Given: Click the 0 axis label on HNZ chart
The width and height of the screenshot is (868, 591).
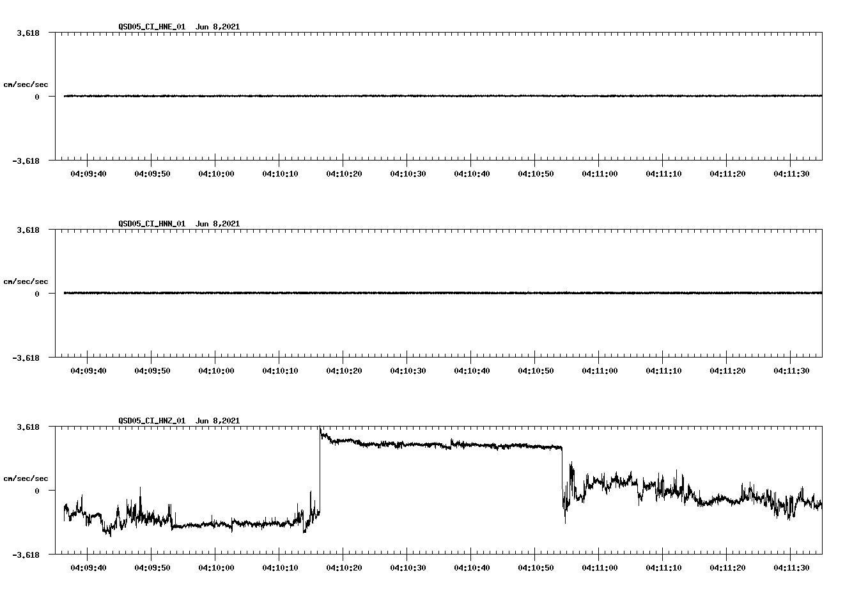Looking at the screenshot, I should pos(37,491).
